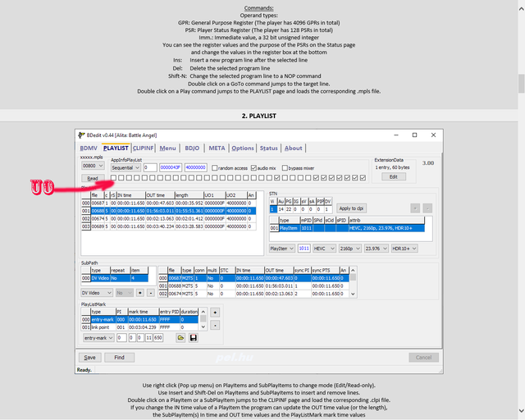Click the page scrollbar up arrow
The height and width of the screenshot is (420, 525).
tap(522, 9)
